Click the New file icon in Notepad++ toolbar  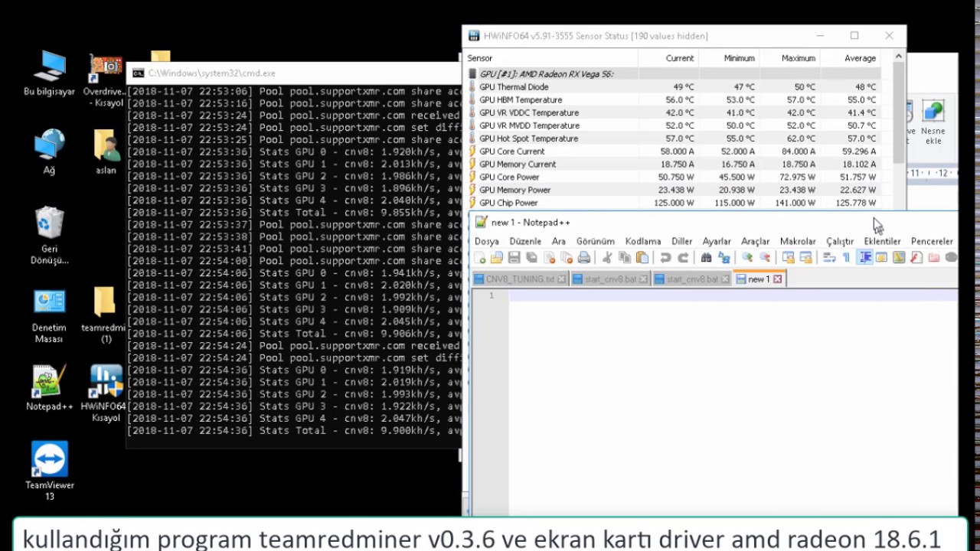click(x=479, y=258)
